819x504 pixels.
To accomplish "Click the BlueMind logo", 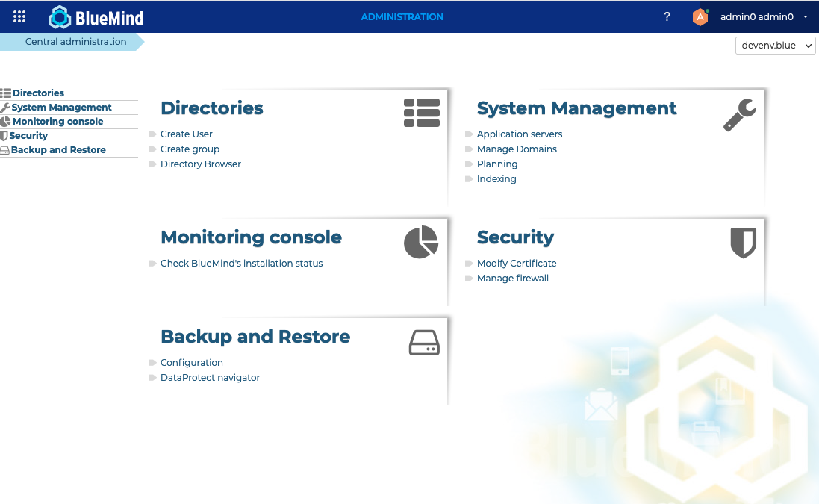I will click(96, 17).
